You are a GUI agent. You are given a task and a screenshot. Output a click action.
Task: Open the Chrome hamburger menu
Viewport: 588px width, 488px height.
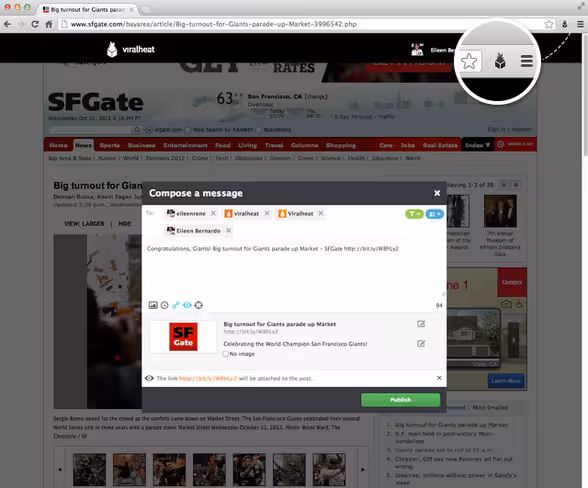tap(580, 24)
